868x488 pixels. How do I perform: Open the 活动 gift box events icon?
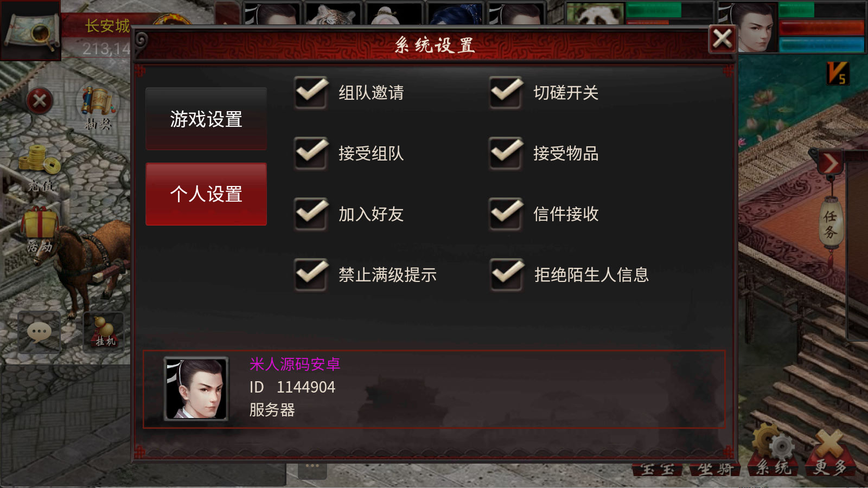40,229
